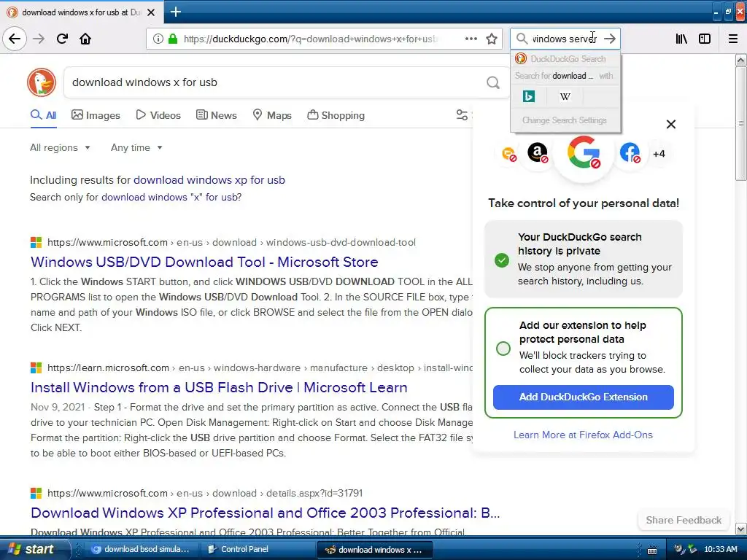
Task: Close the privacy promo panel
Action: [x=671, y=124]
